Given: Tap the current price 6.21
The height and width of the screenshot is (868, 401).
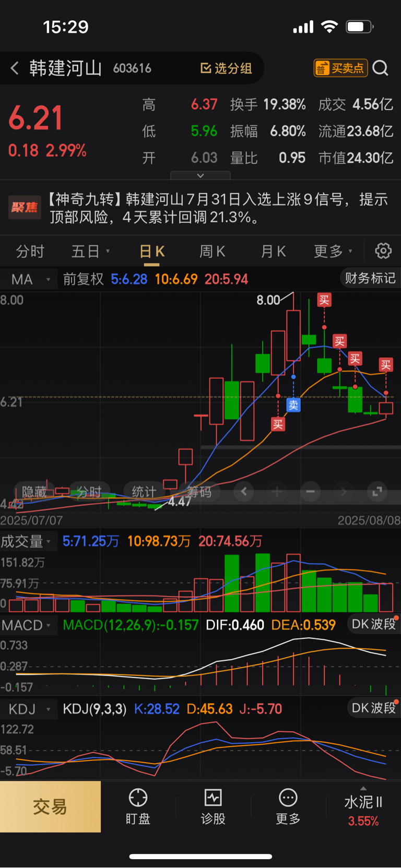Looking at the screenshot, I should coord(36,118).
